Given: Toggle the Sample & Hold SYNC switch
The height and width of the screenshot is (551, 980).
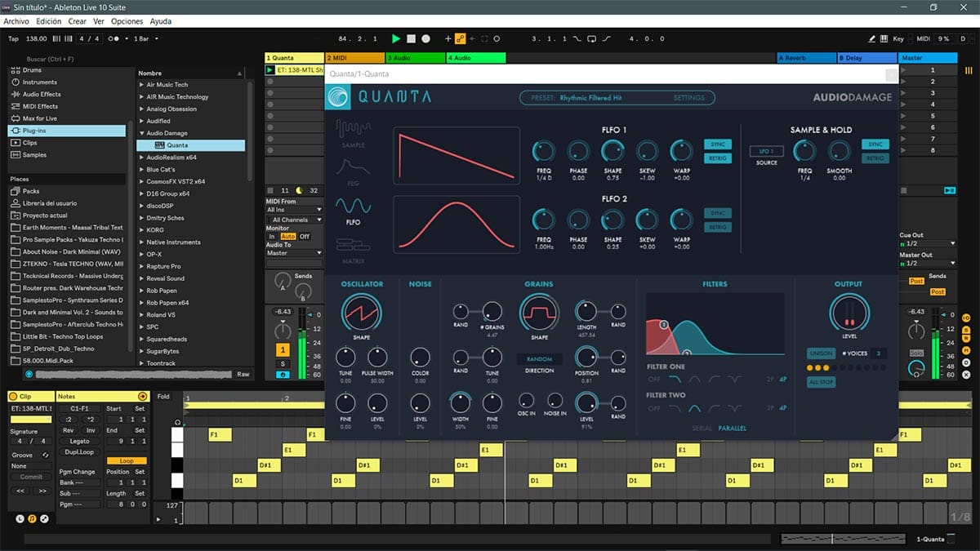Looking at the screenshot, I should point(875,144).
